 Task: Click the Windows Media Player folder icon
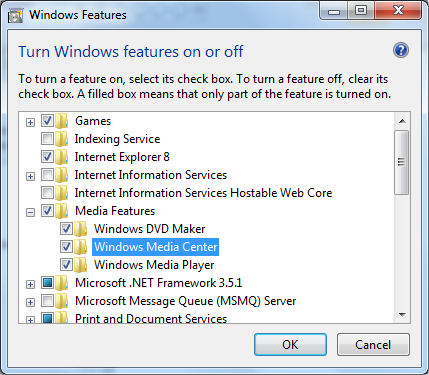(x=81, y=265)
